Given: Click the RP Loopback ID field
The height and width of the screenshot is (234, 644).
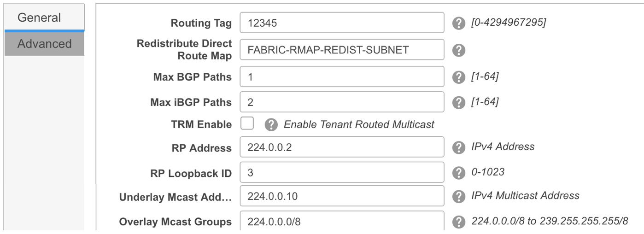Looking at the screenshot, I should (x=342, y=172).
